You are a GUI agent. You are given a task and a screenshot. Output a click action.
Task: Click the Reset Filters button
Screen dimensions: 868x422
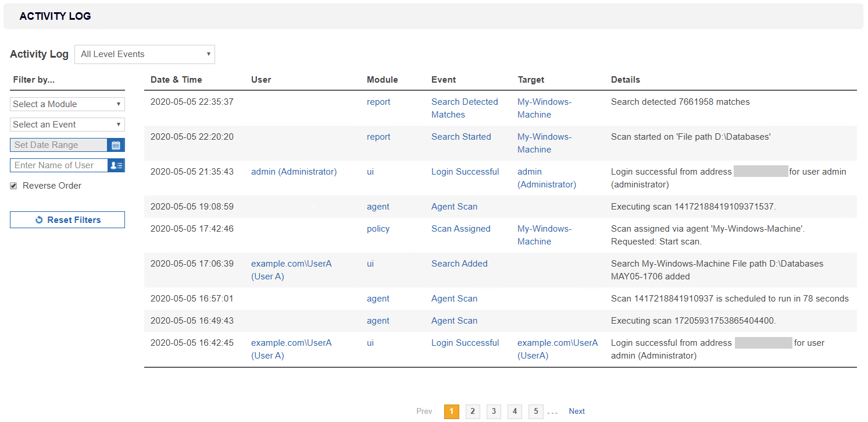(67, 219)
